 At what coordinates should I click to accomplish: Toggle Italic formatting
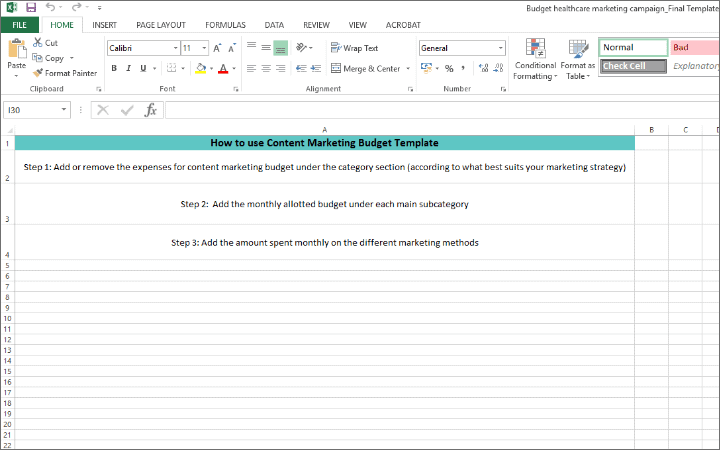[128, 68]
